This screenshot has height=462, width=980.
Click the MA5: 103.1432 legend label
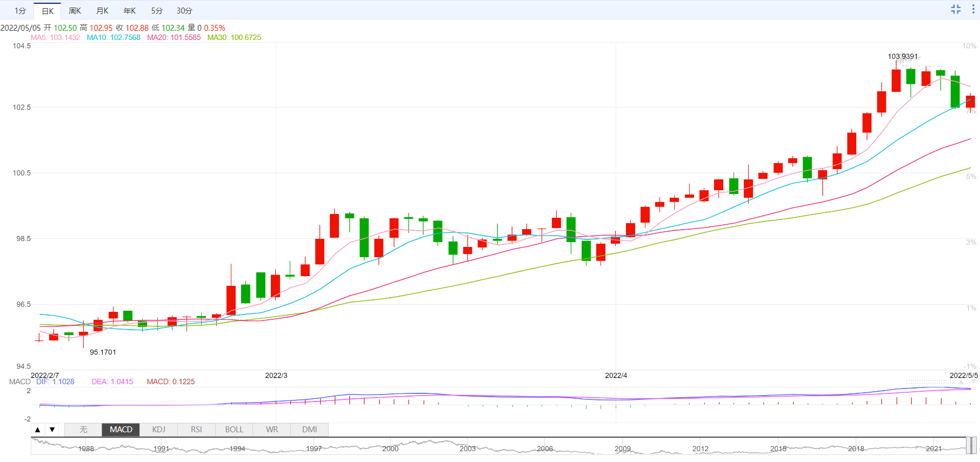pyautogui.click(x=55, y=38)
